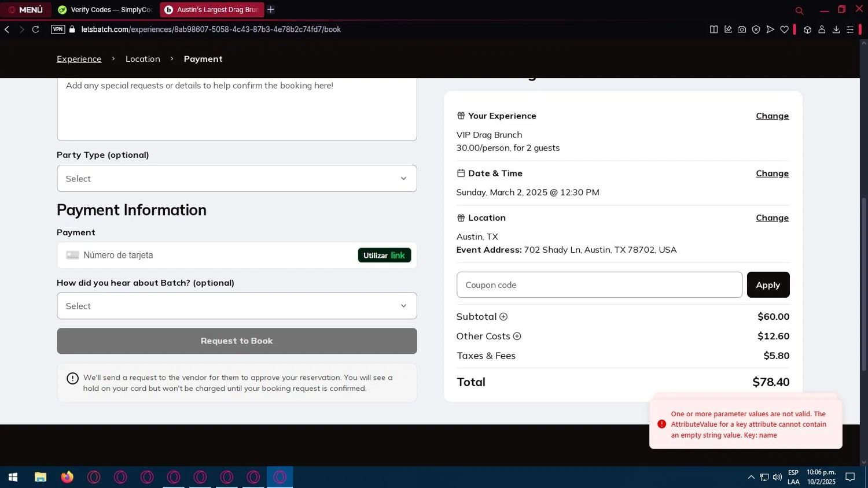Click chevron on How did you hear select
The width and height of the screenshot is (868, 488).
pyautogui.click(x=403, y=306)
